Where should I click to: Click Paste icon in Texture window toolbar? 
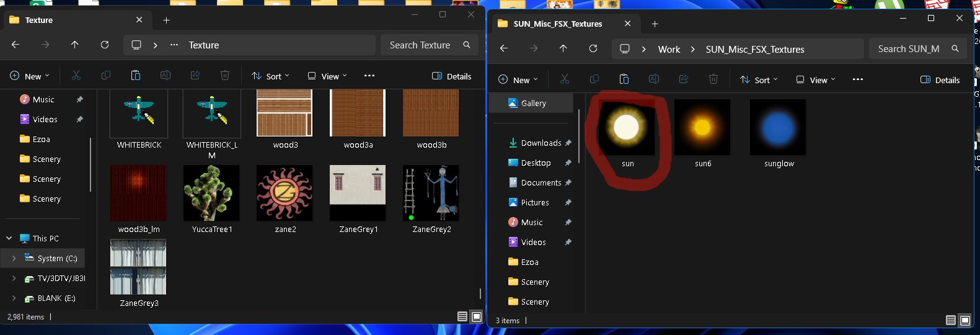click(x=135, y=76)
